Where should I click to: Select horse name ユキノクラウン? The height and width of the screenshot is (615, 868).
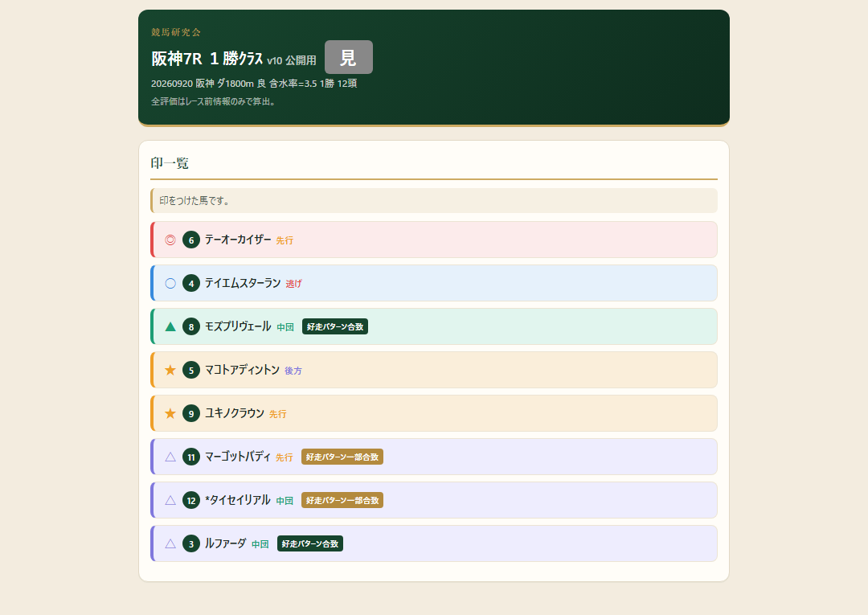235,413
